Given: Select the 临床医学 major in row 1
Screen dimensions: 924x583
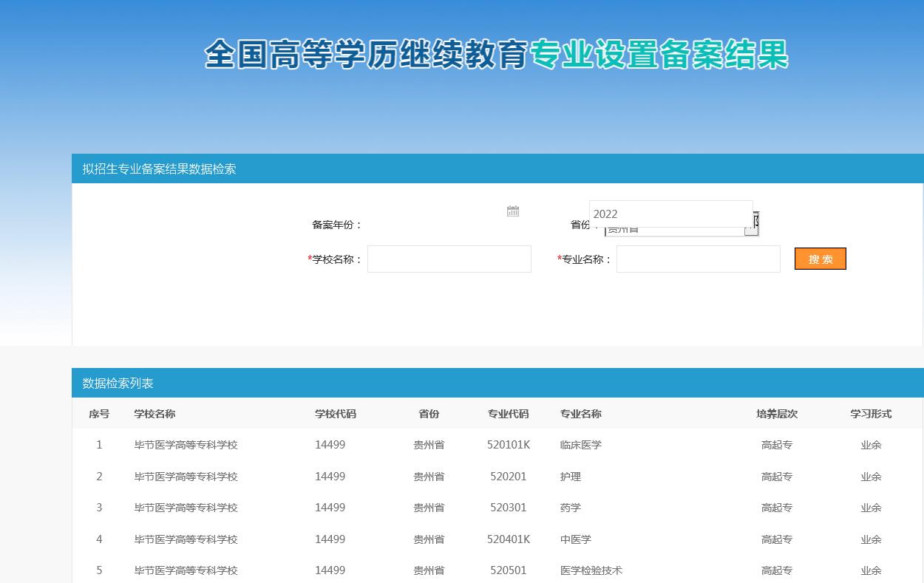Looking at the screenshot, I should (580, 445).
